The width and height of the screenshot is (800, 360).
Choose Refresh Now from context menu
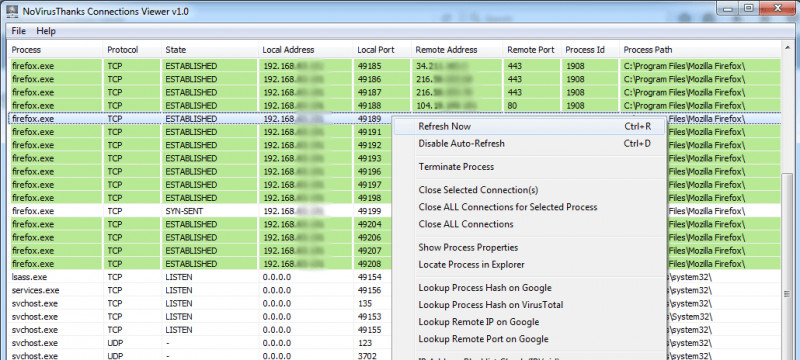[x=530, y=126]
